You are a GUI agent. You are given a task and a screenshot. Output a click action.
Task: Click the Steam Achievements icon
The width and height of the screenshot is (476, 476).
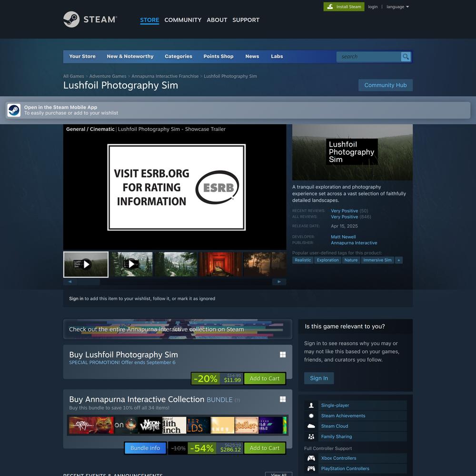click(x=311, y=416)
